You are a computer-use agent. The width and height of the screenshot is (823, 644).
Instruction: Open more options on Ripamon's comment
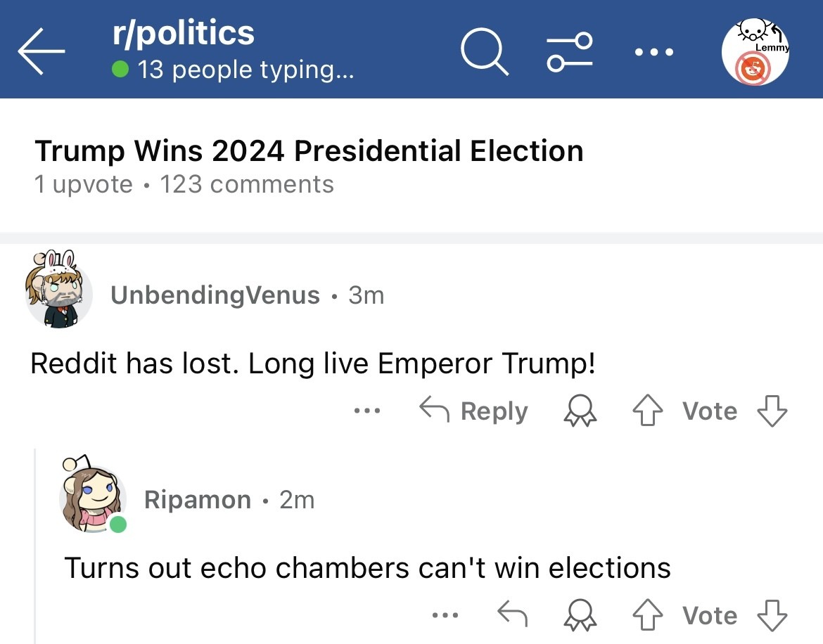click(445, 615)
